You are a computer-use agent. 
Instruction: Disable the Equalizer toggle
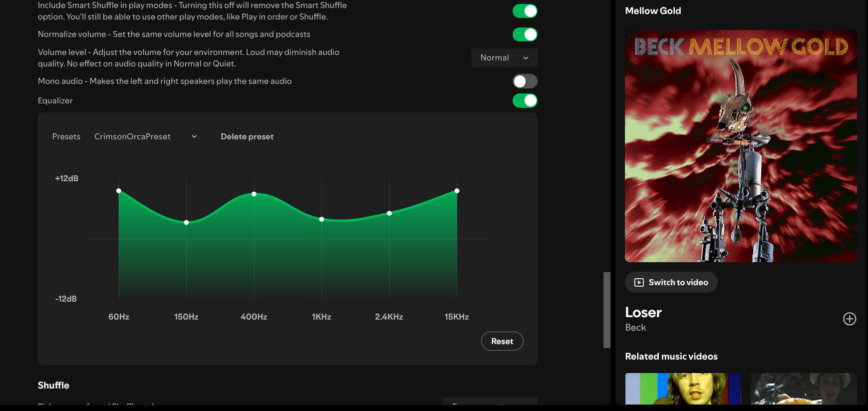(x=525, y=100)
